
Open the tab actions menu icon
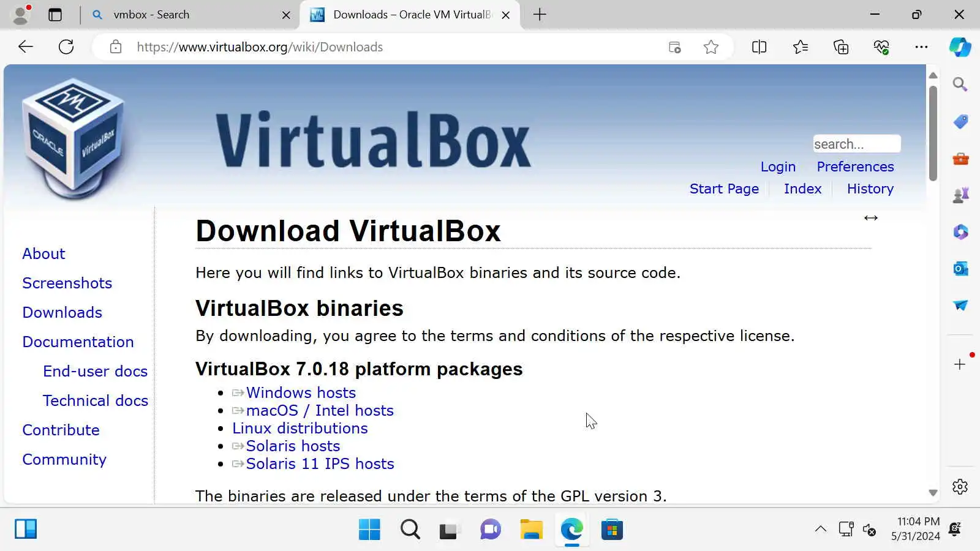55,15
